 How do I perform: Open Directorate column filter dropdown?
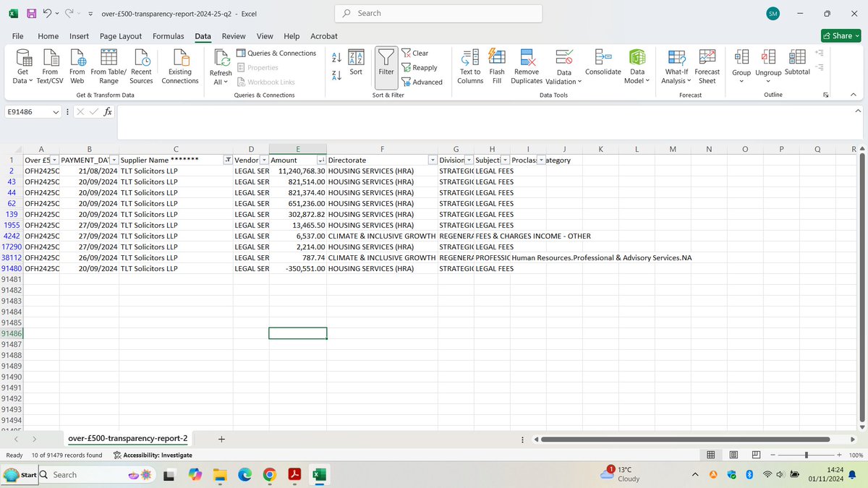pyautogui.click(x=432, y=160)
